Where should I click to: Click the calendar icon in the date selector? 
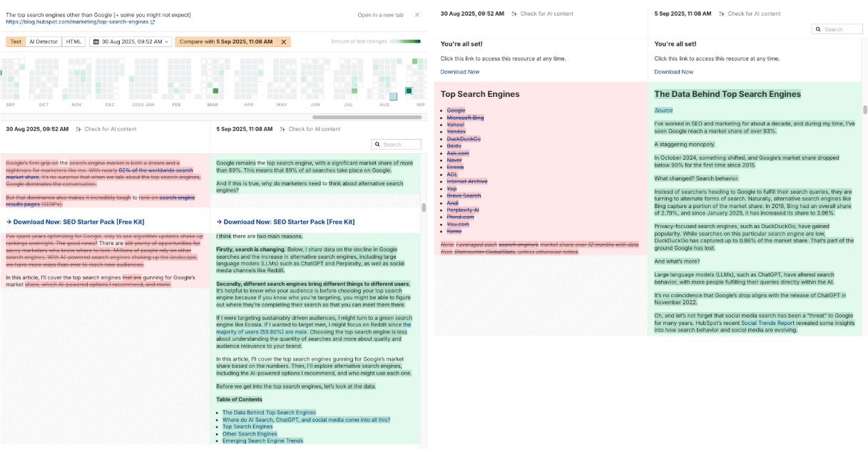[x=96, y=41]
